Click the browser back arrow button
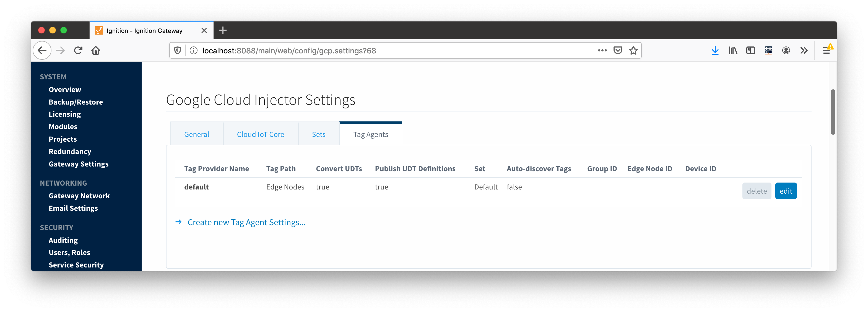The image size is (868, 312). (42, 51)
